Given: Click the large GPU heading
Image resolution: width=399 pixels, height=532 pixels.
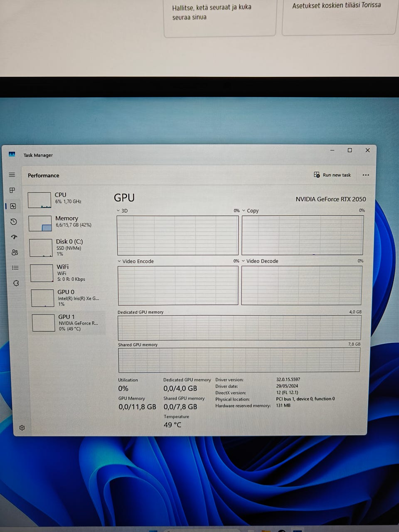Looking at the screenshot, I should coord(124,198).
